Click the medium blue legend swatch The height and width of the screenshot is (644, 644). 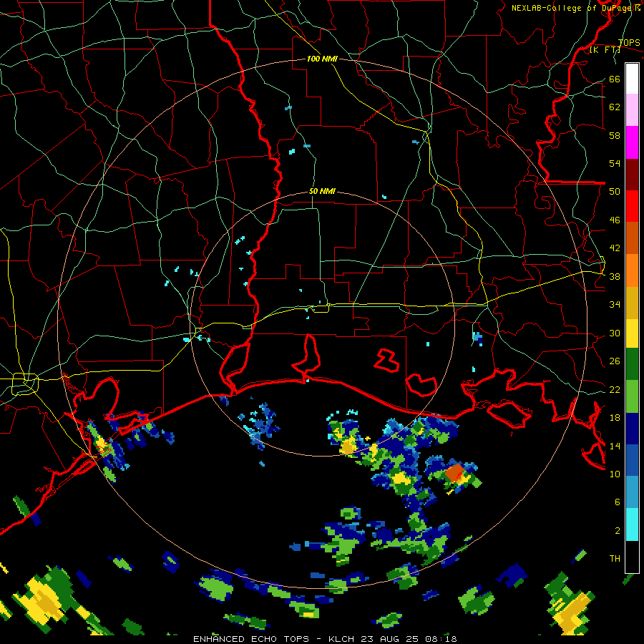[632, 460]
